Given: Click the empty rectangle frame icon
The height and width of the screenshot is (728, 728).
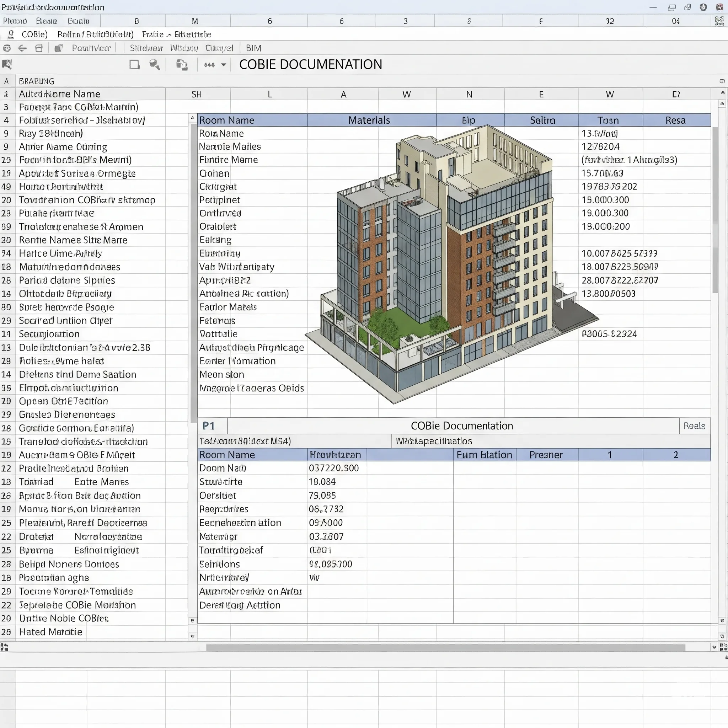Looking at the screenshot, I should (x=134, y=65).
